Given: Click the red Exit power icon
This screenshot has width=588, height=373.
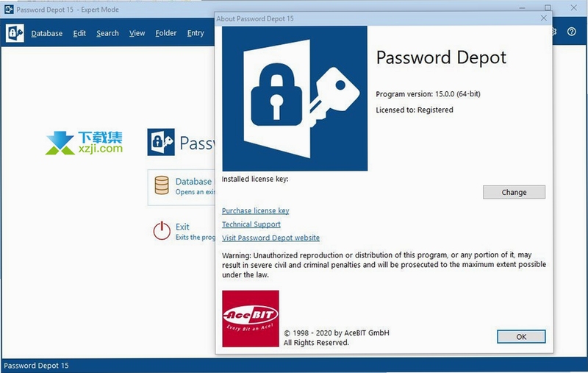Looking at the screenshot, I should point(162,230).
